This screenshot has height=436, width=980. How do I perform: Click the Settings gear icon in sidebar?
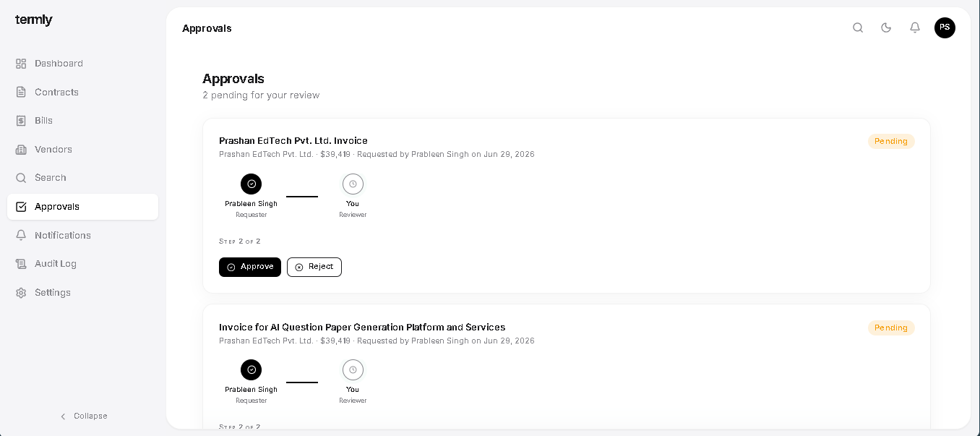21,293
